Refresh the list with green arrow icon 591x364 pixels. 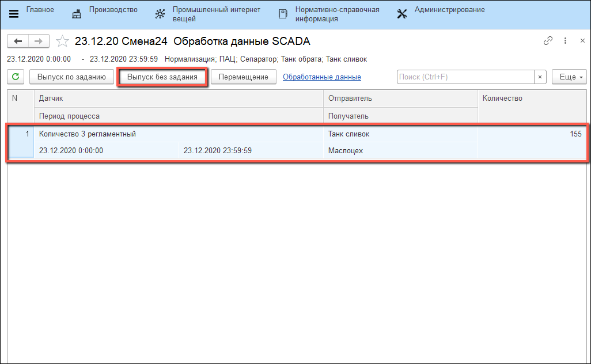click(x=16, y=77)
